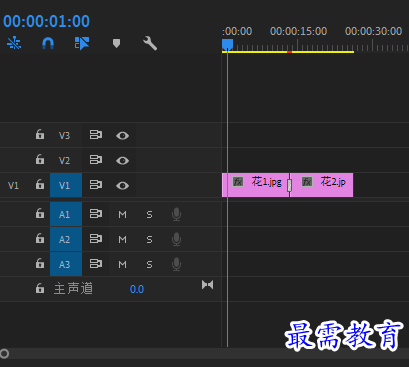409x367 pixels.
Task: Mute audio track A1
Action: 122,214
